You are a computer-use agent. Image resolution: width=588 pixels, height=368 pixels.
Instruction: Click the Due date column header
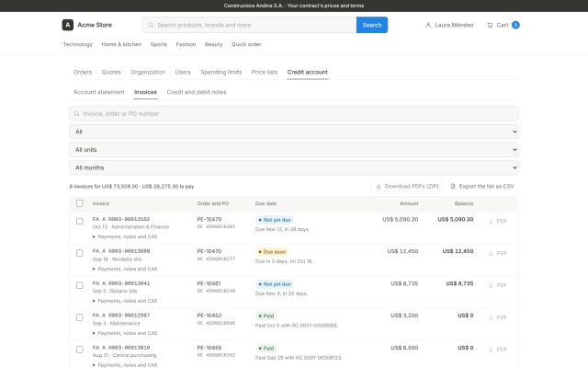[266, 203]
